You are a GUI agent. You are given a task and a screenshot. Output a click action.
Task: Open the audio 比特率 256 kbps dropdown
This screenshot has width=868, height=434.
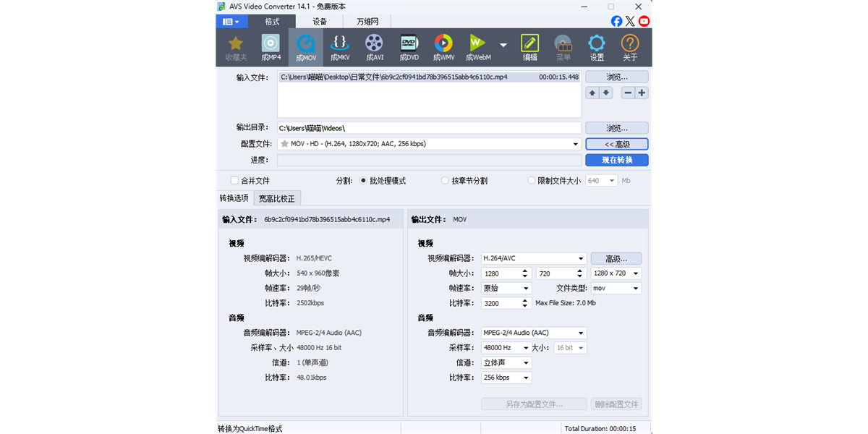tap(506, 377)
